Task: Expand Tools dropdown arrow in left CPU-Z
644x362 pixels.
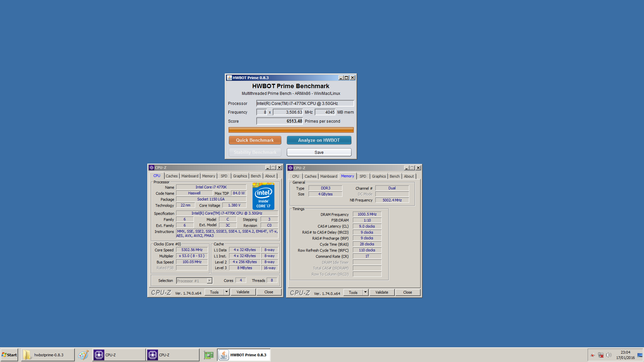Action: (x=226, y=292)
